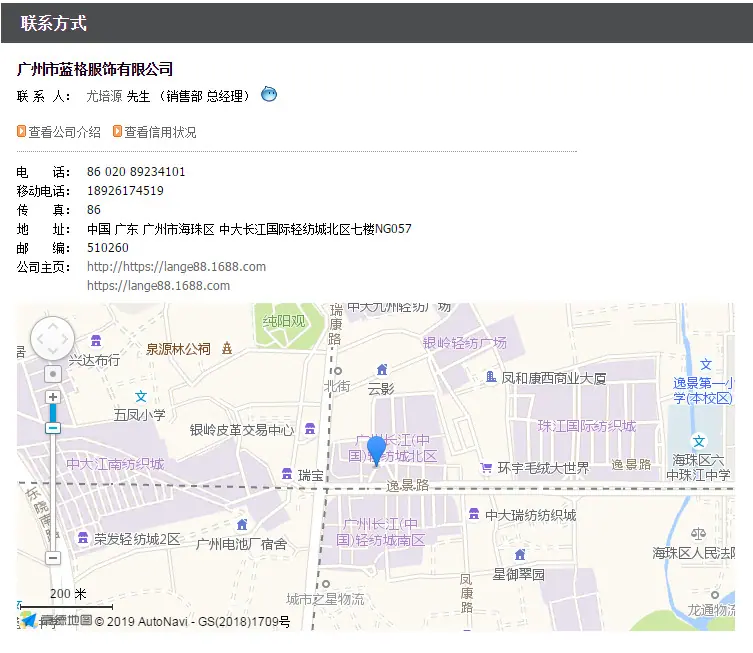Click the 广州电池厂宿舍 residence icon
Image resolution: width=753 pixels, height=653 pixels.
tap(243, 524)
